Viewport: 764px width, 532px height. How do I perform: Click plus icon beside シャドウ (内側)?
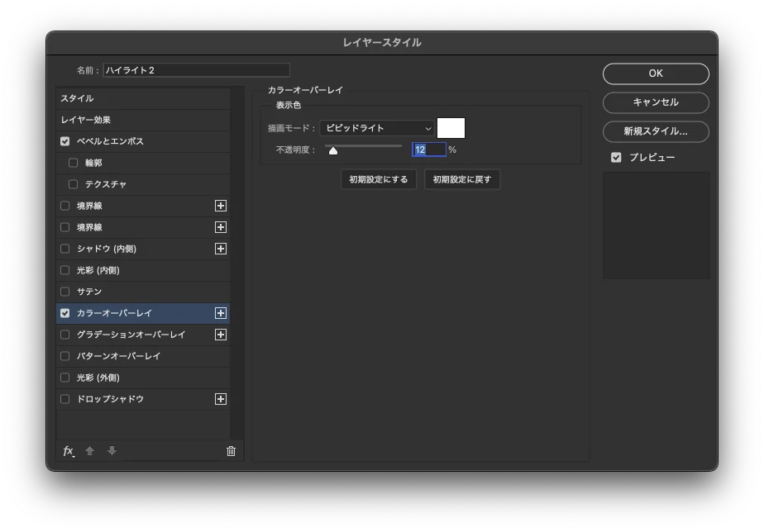tap(221, 249)
